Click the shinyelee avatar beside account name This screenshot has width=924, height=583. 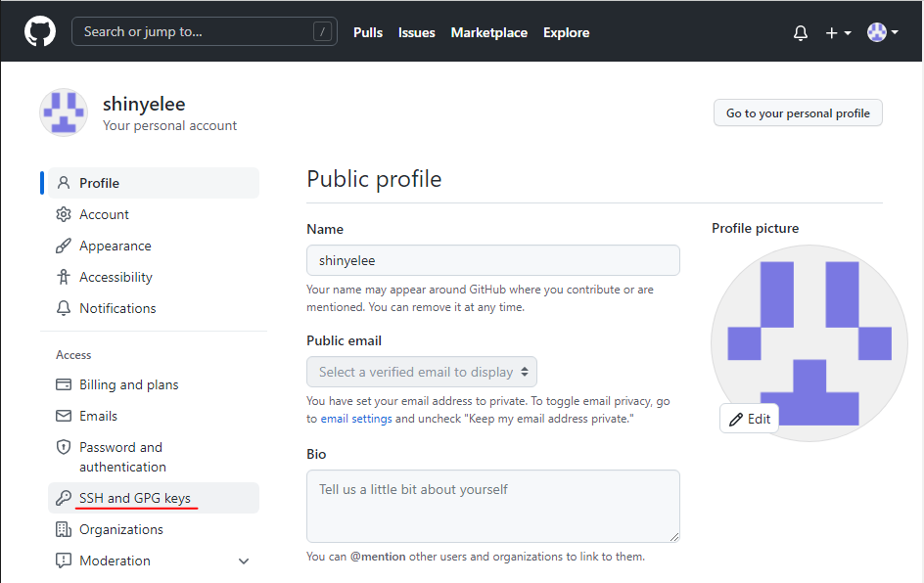click(x=64, y=112)
